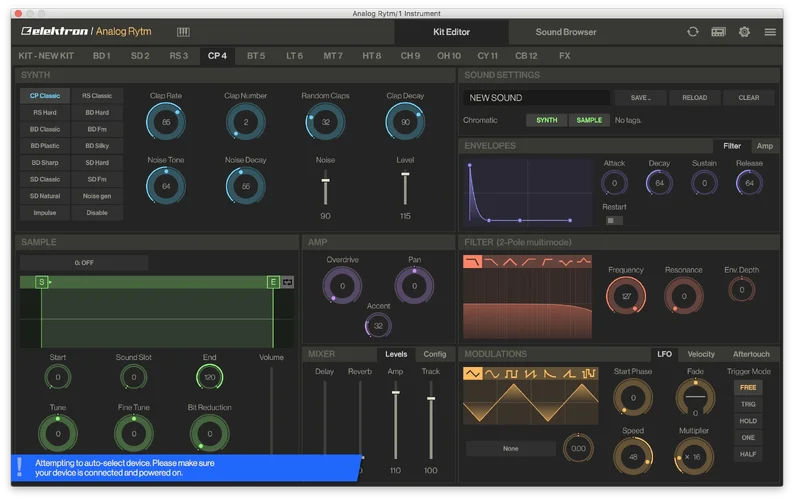794x500 pixels.
Task: Select the triangle LFO waveform
Action: coord(472,374)
